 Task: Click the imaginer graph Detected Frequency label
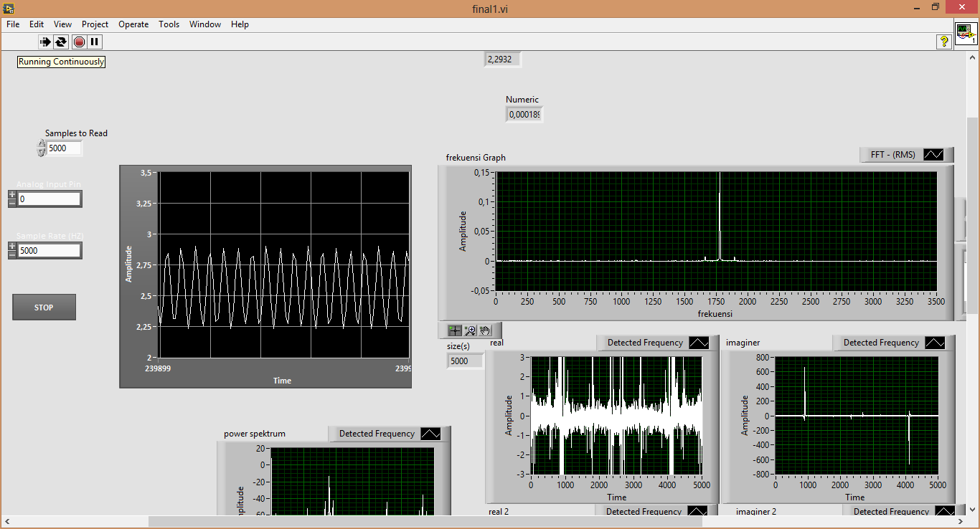click(x=881, y=343)
